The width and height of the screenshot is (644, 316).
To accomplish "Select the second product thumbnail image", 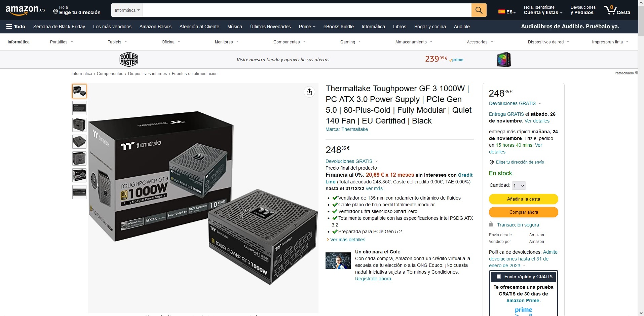I will [79, 108].
